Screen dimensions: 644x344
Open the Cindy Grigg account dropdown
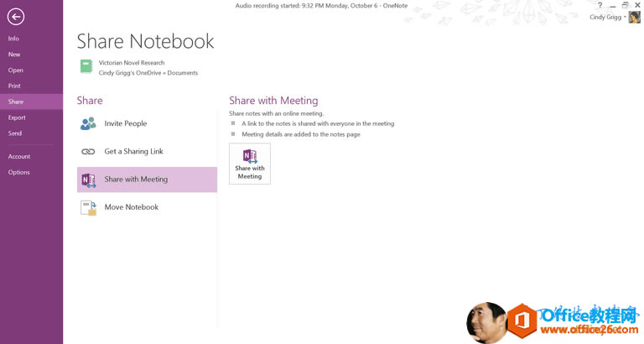click(608, 18)
